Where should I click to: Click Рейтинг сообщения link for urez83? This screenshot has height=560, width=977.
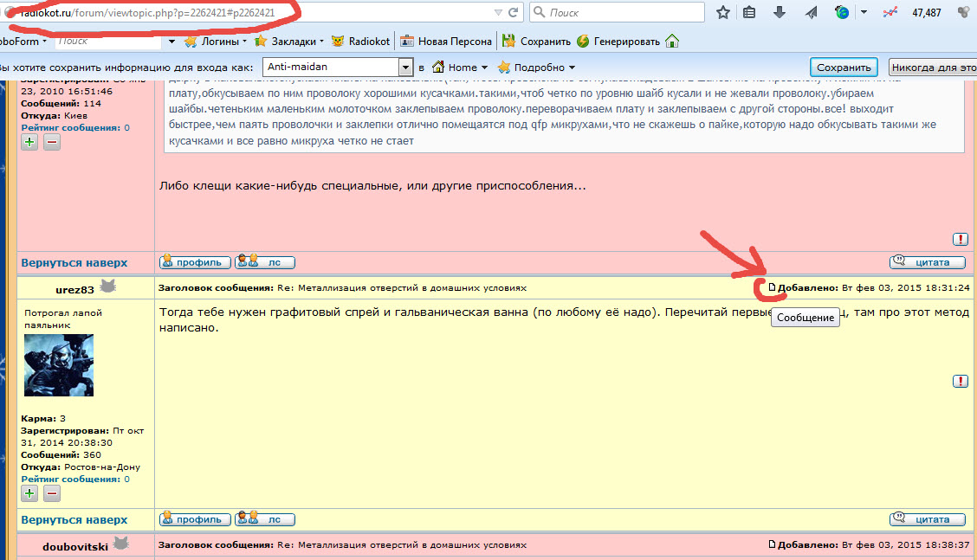(x=70, y=479)
